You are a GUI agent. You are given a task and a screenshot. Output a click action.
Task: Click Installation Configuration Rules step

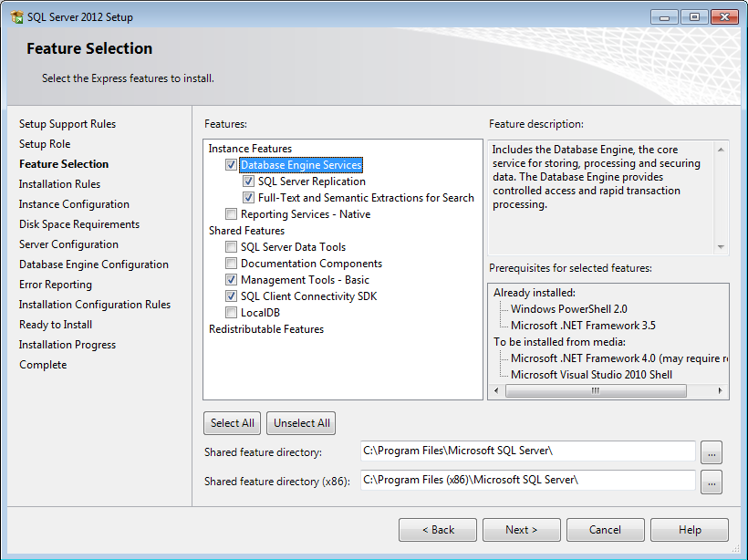point(95,305)
